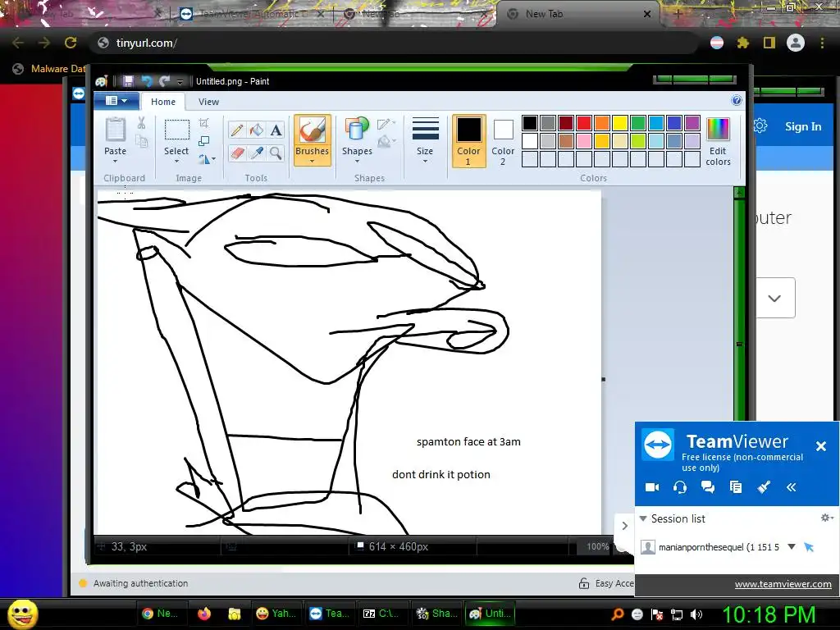Screen dimensions: 840x630
Task: Collapse the TeamViewer Session list triangle
Action: tap(643, 518)
